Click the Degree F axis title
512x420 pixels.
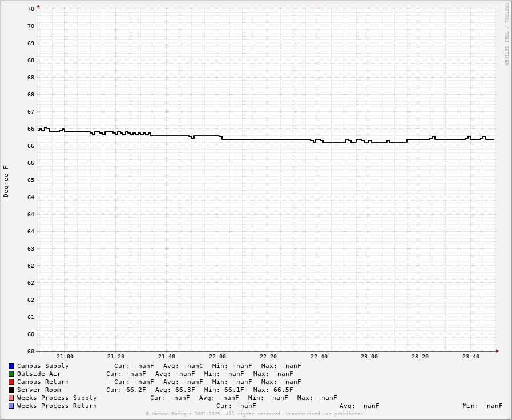pos(6,181)
